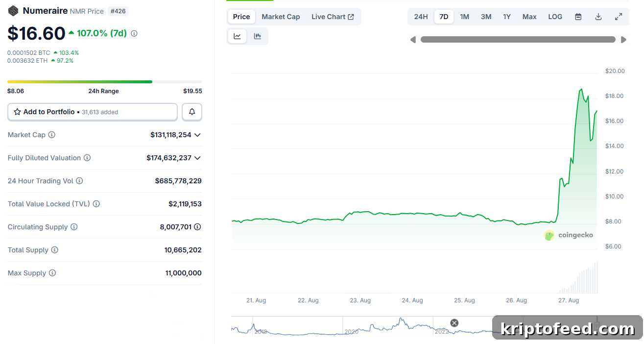Viewport: 644px width, 344px height.
Task: Click the $685,778,229 trading volume value
Action: click(178, 181)
